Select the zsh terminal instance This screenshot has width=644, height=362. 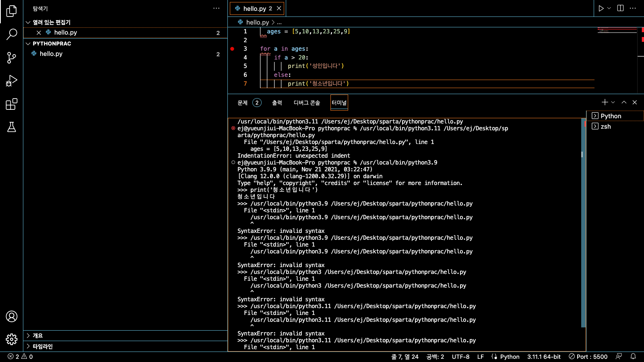coord(615,126)
